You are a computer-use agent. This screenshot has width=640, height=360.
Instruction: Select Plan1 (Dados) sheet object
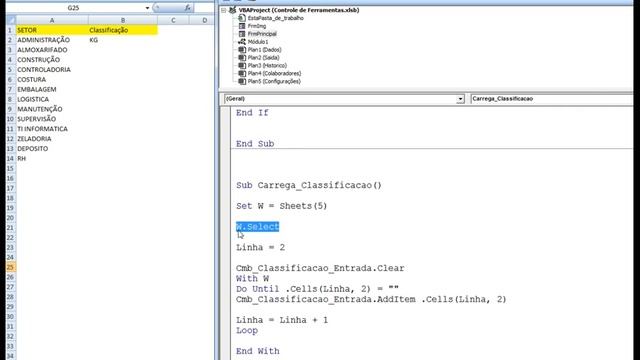(x=264, y=50)
